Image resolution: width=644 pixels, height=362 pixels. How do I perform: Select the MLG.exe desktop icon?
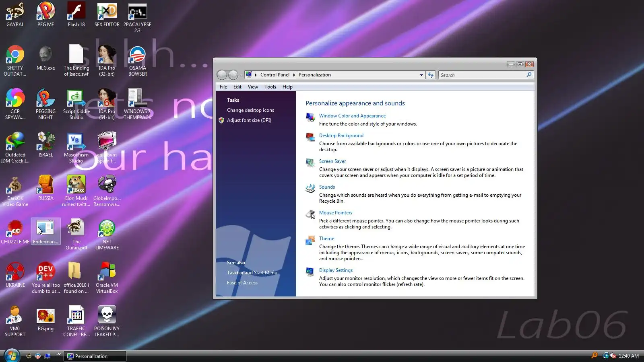coord(45,59)
